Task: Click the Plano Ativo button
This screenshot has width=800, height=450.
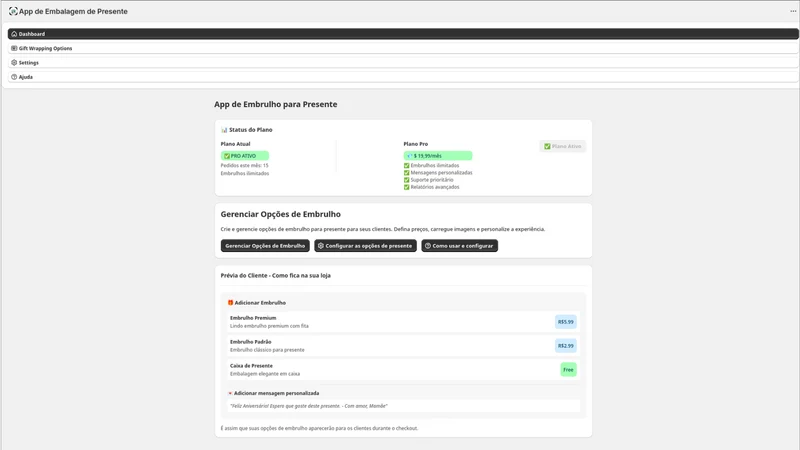Action: (x=563, y=146)
